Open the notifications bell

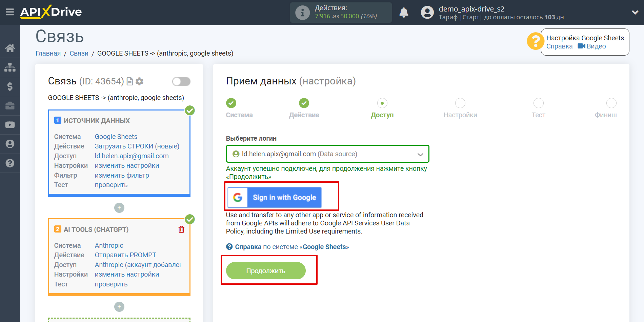pyautogui.click(x=404, y=13)
